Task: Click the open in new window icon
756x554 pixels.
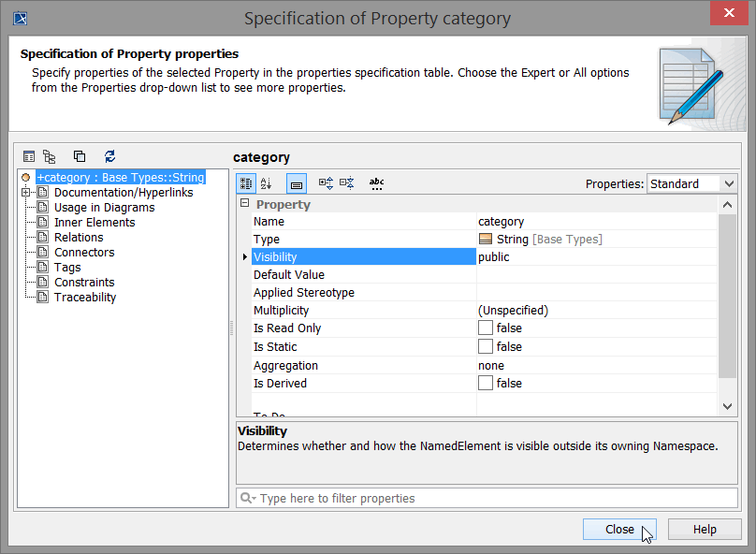Action: (x=80, y=156)
